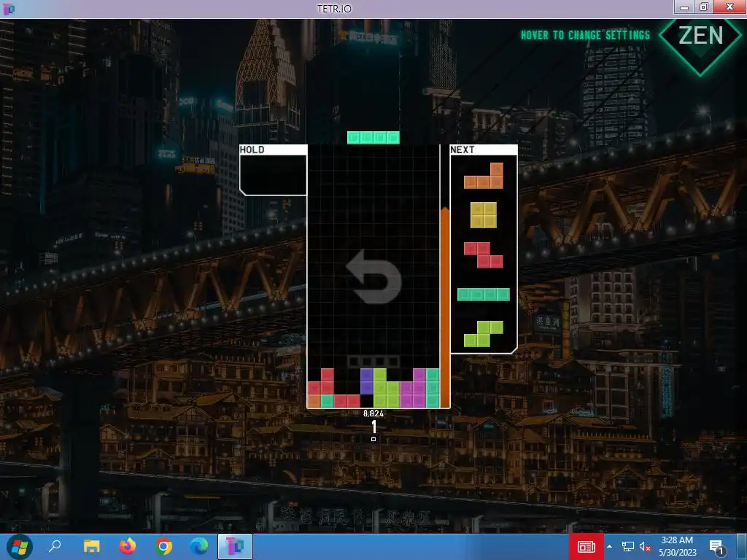Open File Explorer from the taskbar
The width and height of the screenshot is (747, 560).
[x=91, y=547]
